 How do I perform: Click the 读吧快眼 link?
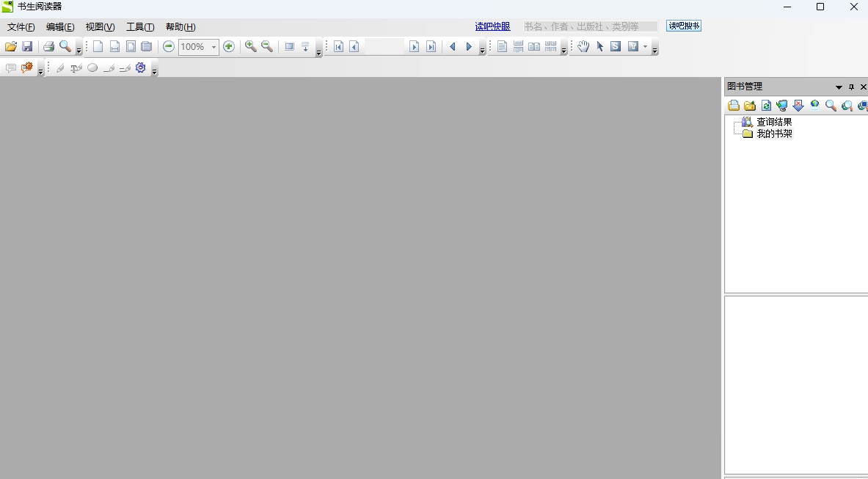click(492, 26)
